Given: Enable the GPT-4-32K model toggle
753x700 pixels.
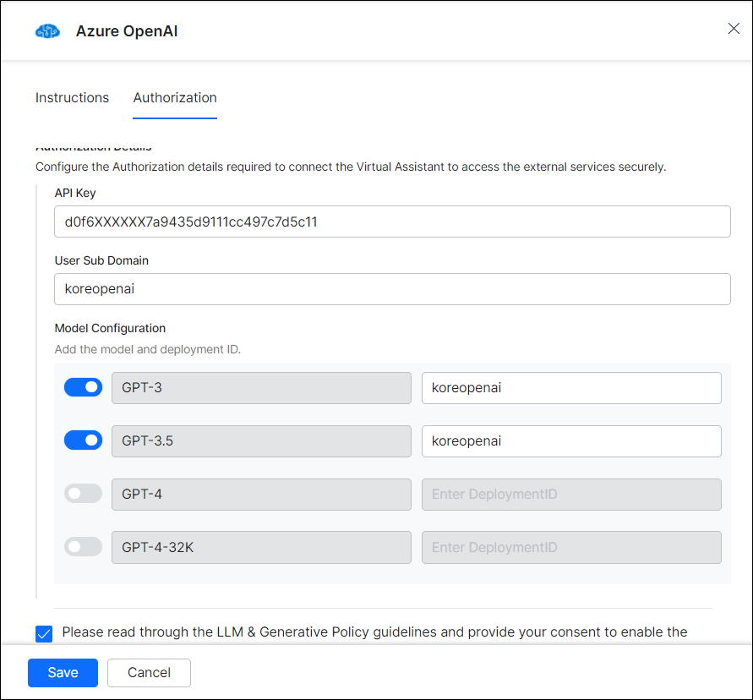Looking at the screenshot, I should [82, 546].
